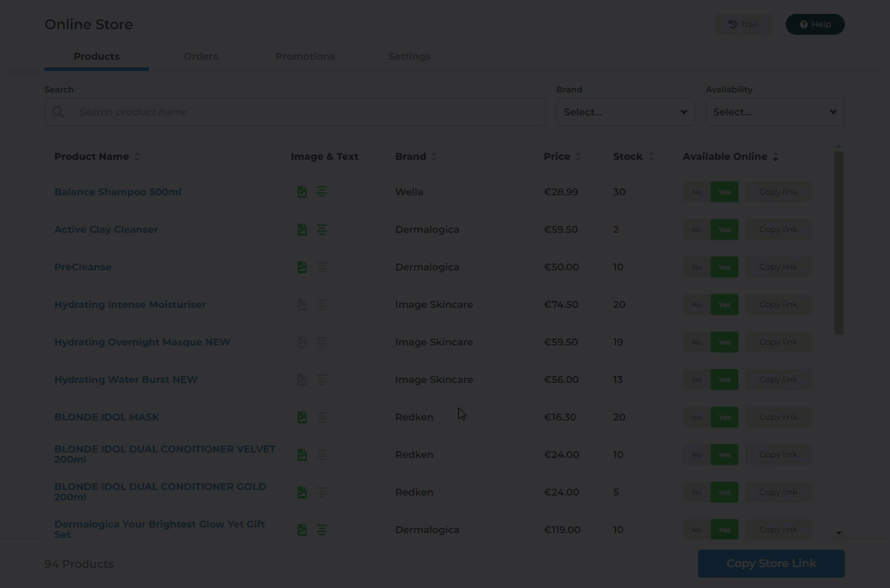Open image icon for Conditioner VELVET 200ml
Screen dimensions: 890x588
pos(302,455)
